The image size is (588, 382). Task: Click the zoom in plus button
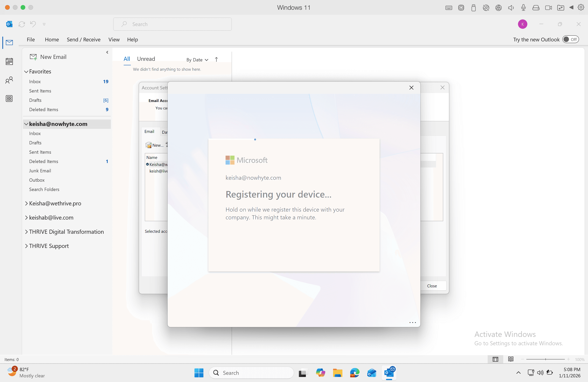point(568,359)
